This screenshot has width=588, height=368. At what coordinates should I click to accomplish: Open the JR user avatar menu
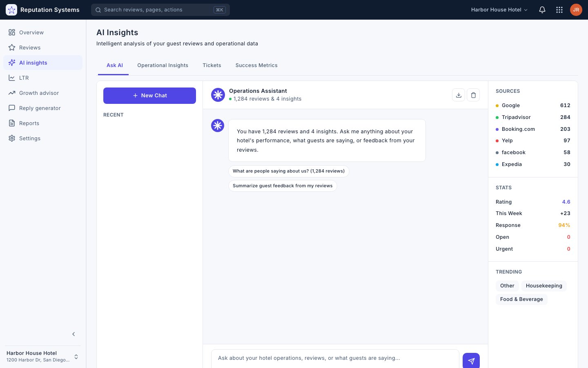point(576,10)
